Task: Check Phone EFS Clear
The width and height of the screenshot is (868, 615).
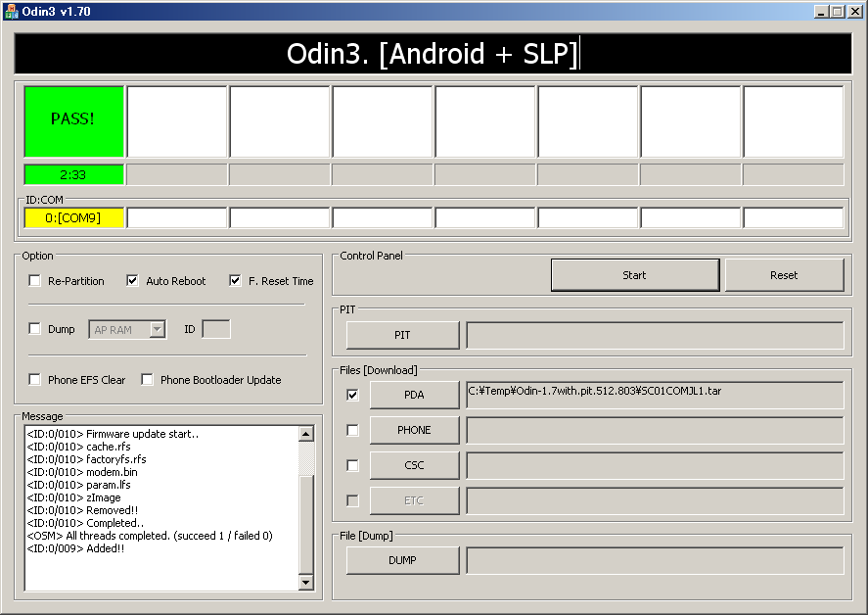Action: (x=34, y=380)
